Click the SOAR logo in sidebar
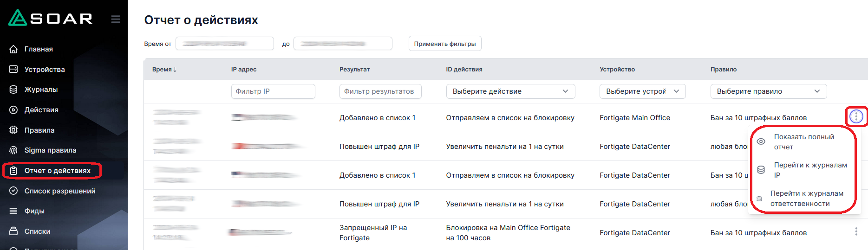 coord(50,19)
